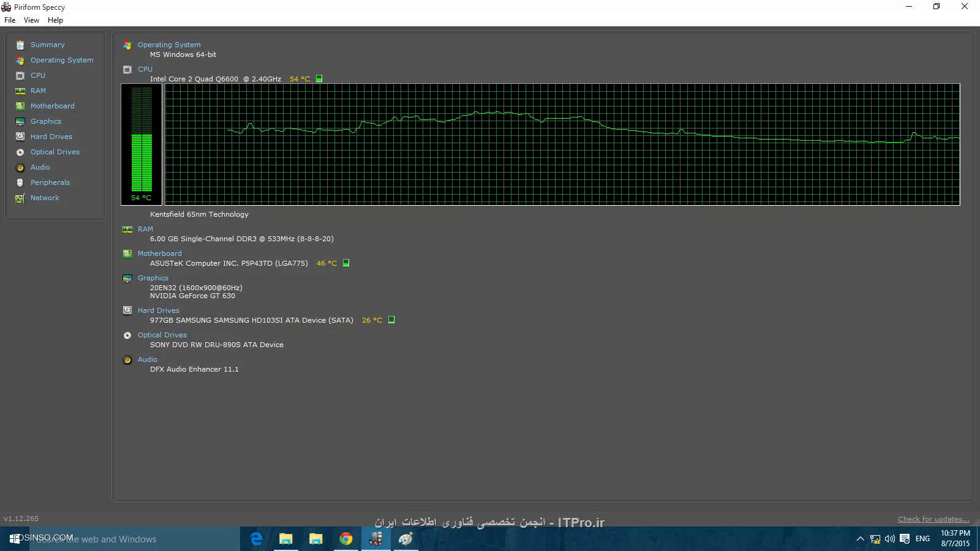This screenshot has width=980, height=551.
Task: Click the Kentsfield 65nm Technology text
Action: click(x=199, y=214)
